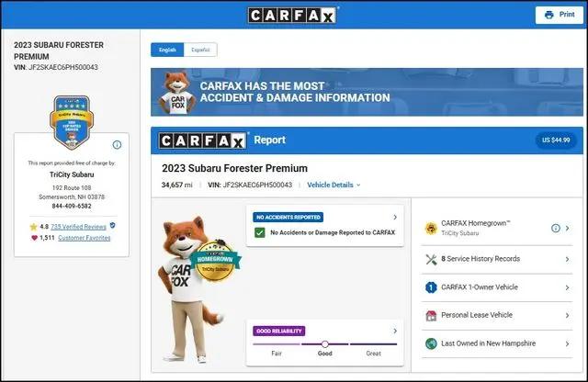Expand the Vehicle Details dropdown

pyautogui.click(x=334, y=185)
